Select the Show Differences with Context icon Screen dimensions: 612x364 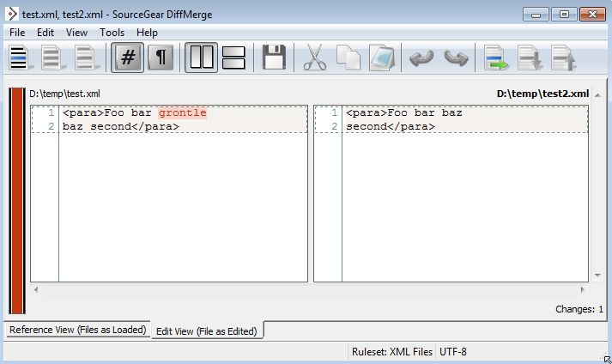click(86, 58)
